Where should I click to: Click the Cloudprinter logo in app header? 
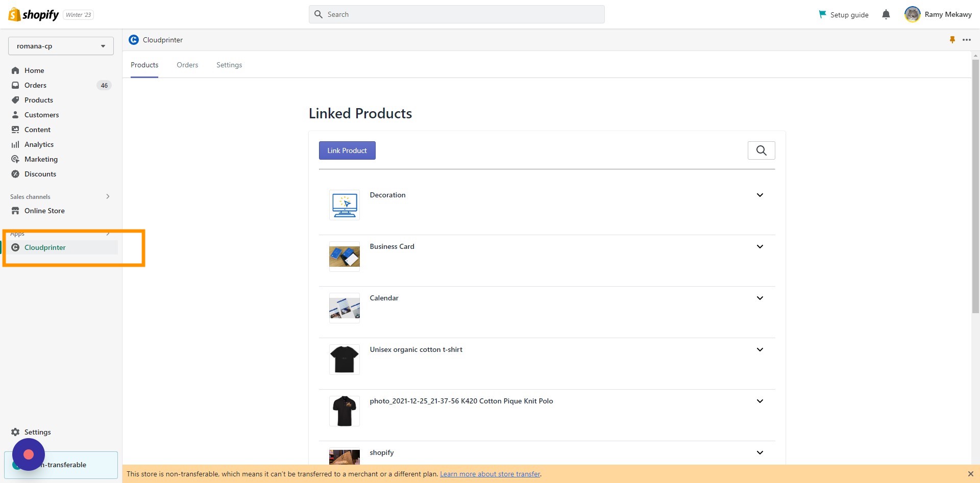pos(134,40)
